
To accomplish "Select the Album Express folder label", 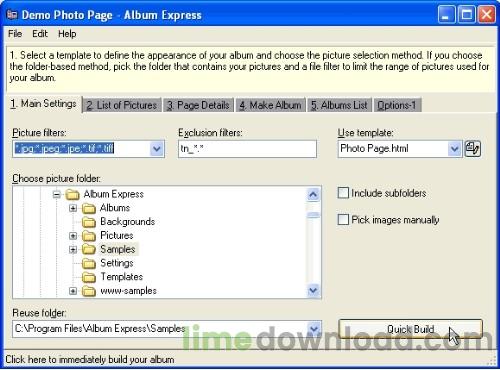I will [114, 194].
